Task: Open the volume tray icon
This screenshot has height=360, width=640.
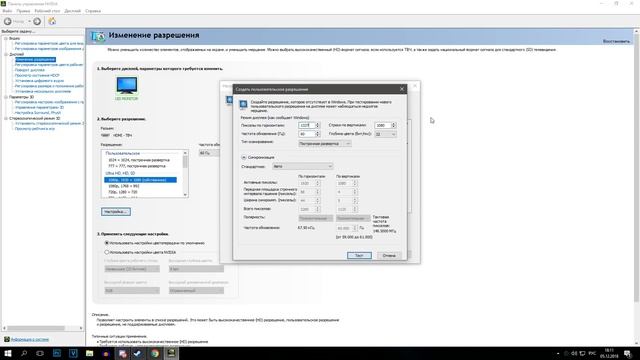Action: 574,353
